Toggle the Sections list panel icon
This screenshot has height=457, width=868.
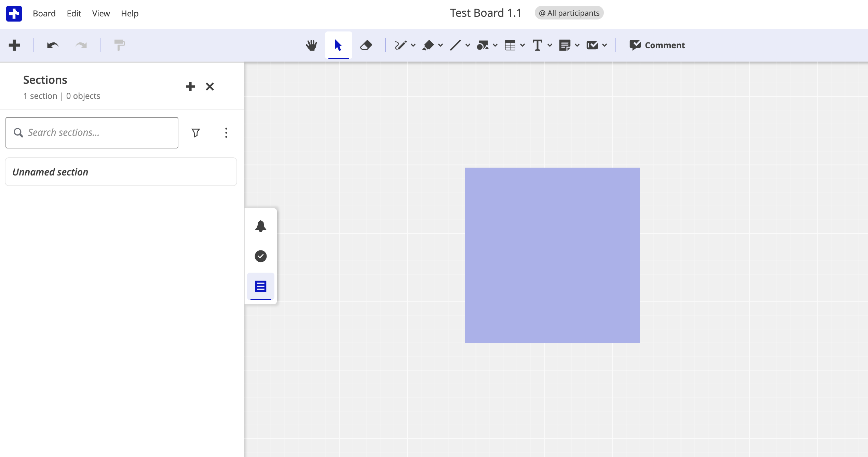[261, 286]
